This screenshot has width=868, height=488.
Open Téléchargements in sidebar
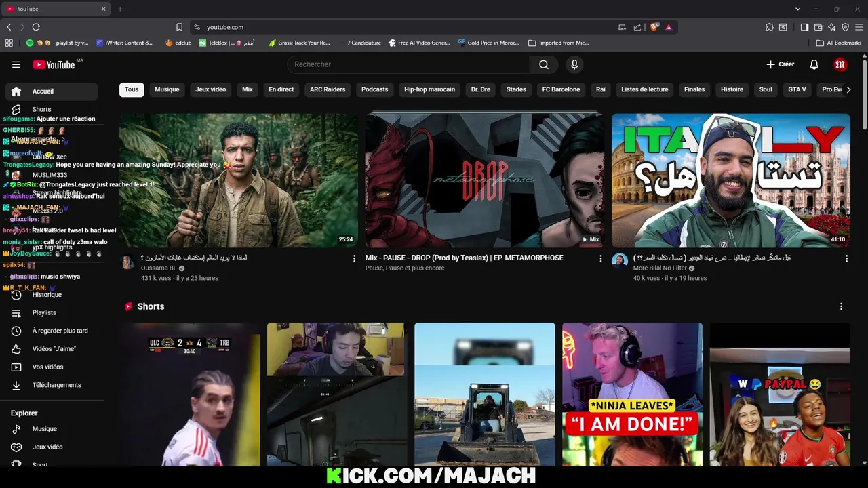click(52, 385)
